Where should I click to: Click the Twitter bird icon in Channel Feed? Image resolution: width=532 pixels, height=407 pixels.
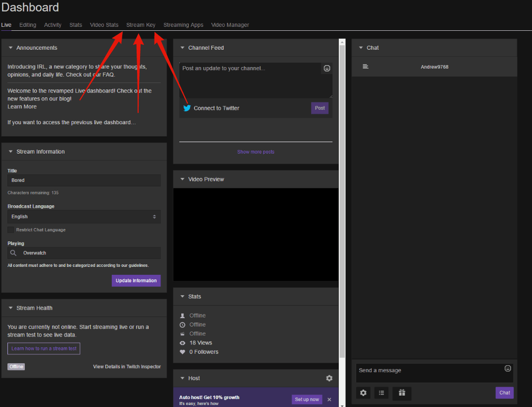point(187,108)
